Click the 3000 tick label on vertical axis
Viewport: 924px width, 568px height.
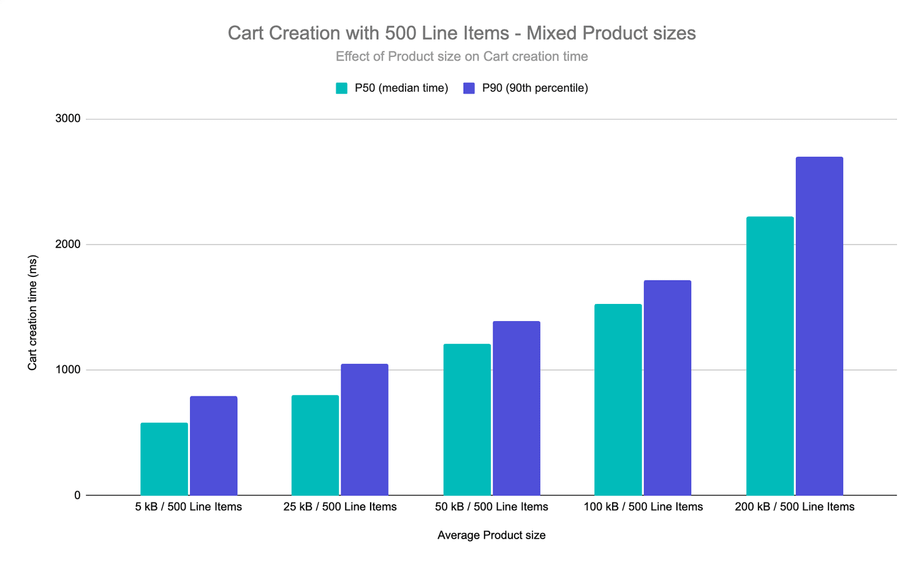tap(68, 119)
